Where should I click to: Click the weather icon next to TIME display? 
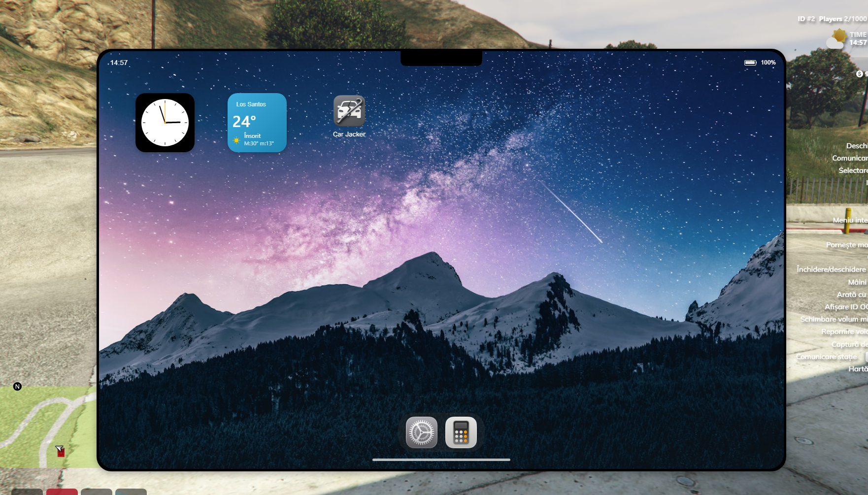coord(835,39)
